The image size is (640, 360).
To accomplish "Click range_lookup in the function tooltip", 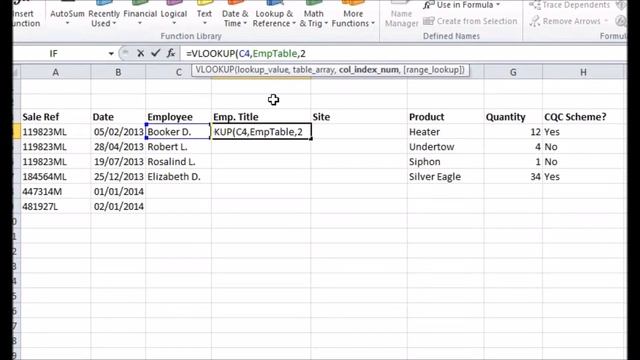I will (x=433, y=70).
